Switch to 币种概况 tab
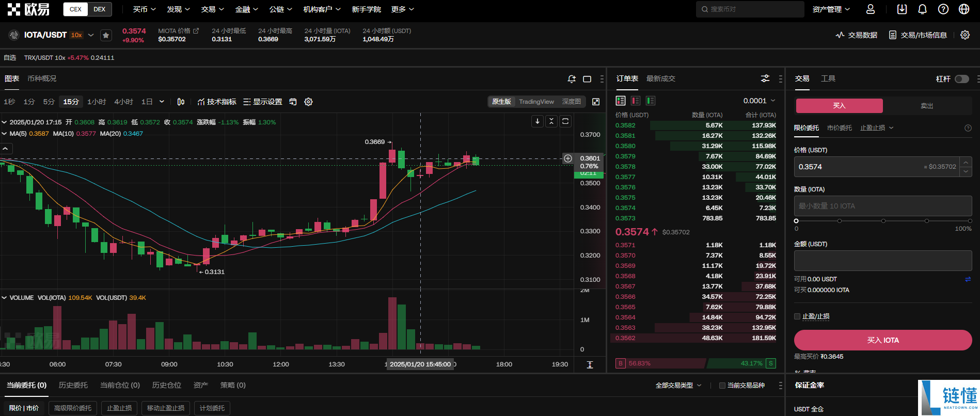980x416 pixels. pos(42,78)
